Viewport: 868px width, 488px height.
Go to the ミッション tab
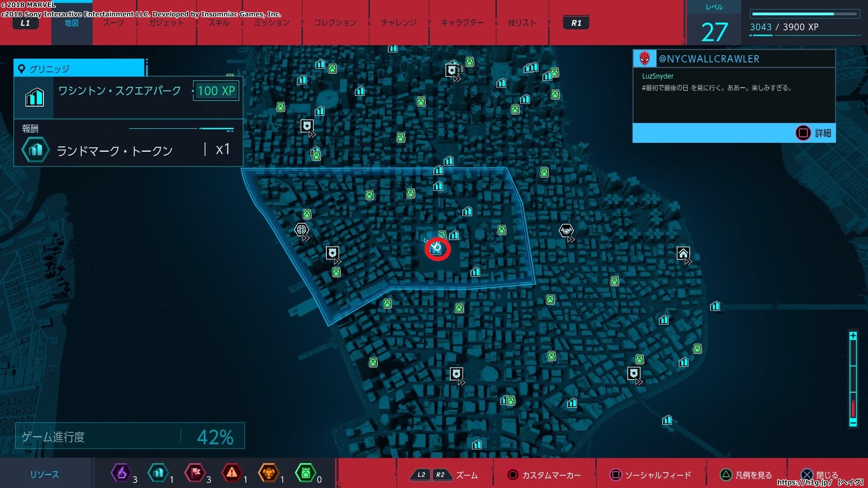click(x=271, y=23)
